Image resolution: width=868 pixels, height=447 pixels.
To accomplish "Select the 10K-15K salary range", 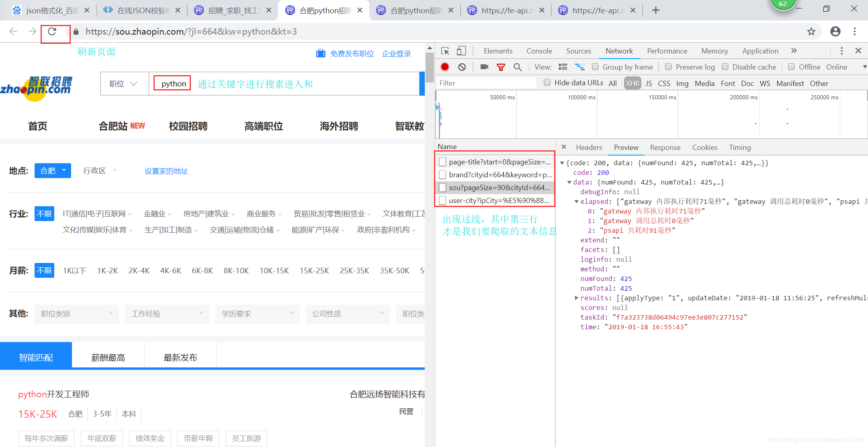I will point(274,271).
